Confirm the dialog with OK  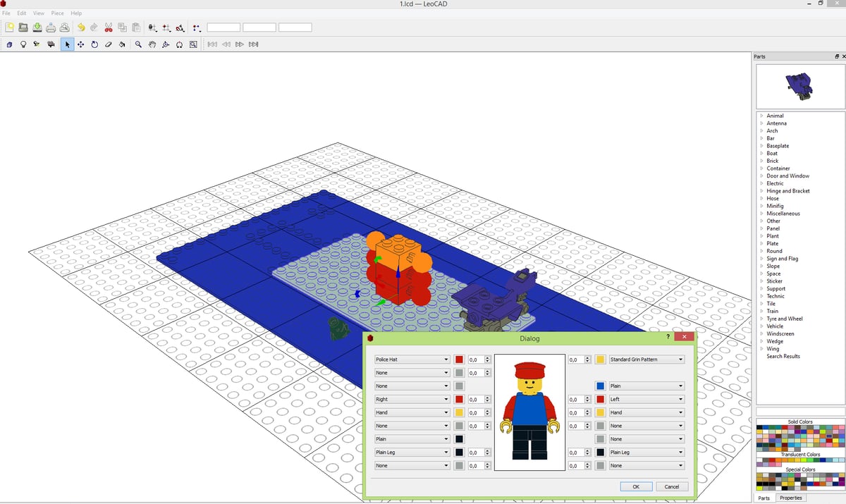click(636, 486)
